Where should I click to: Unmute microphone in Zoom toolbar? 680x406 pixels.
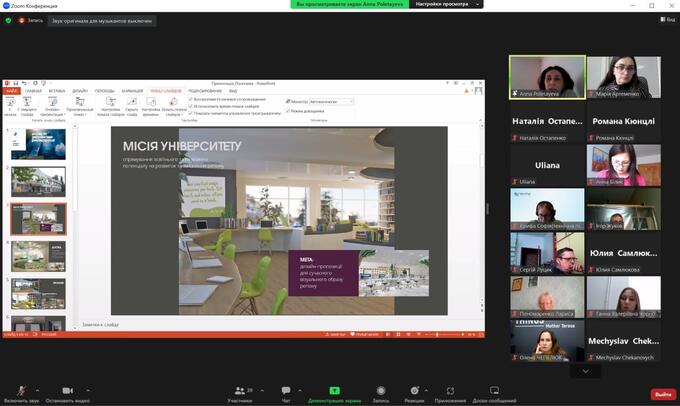point(20,389)
